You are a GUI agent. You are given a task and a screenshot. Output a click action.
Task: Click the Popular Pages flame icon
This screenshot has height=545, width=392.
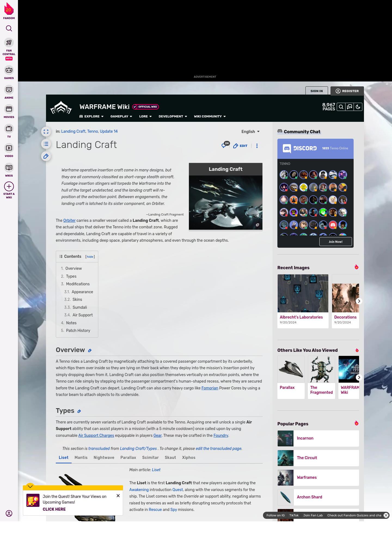click(x=357, y=423)
